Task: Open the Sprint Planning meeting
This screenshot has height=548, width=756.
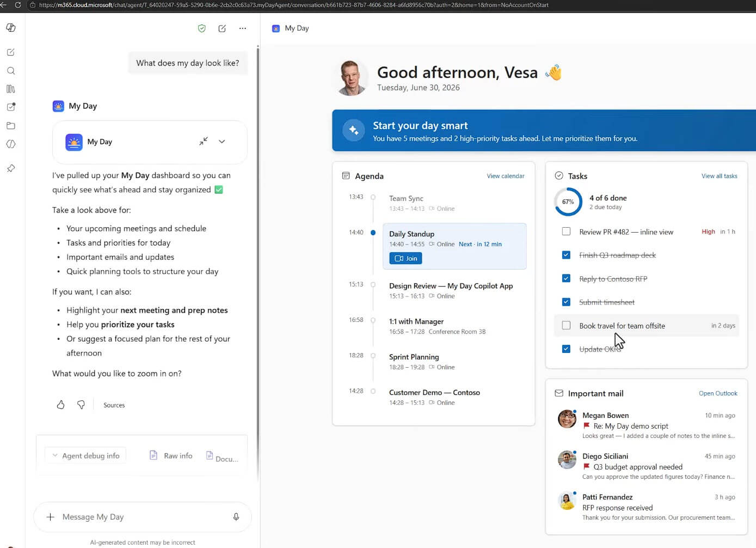Action: pos(455,361)
